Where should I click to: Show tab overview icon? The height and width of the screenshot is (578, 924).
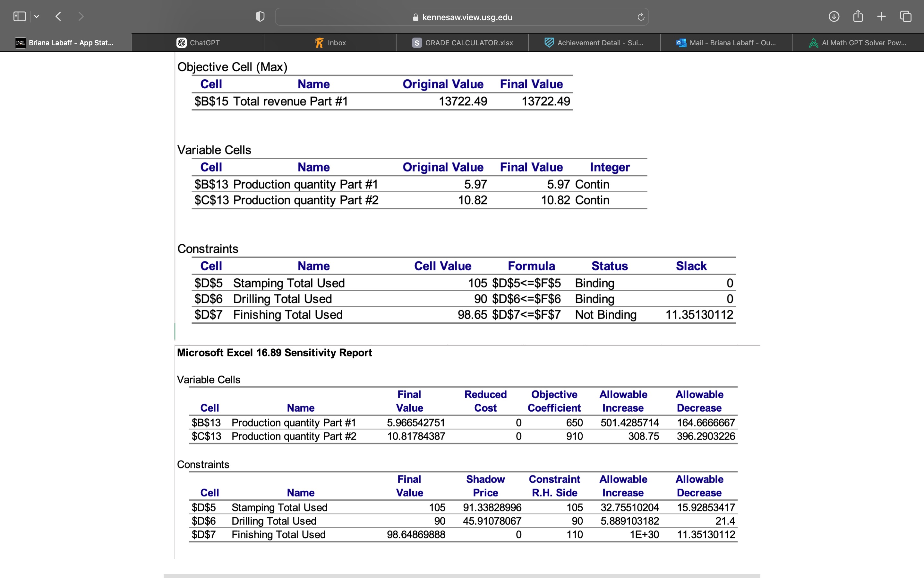coord(906,16)
